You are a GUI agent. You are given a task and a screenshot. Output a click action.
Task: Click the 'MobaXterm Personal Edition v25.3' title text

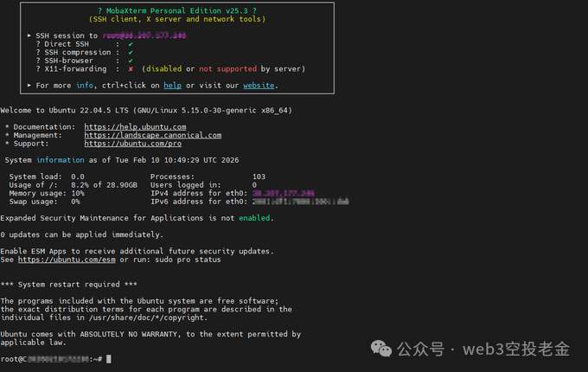point(177,11)
